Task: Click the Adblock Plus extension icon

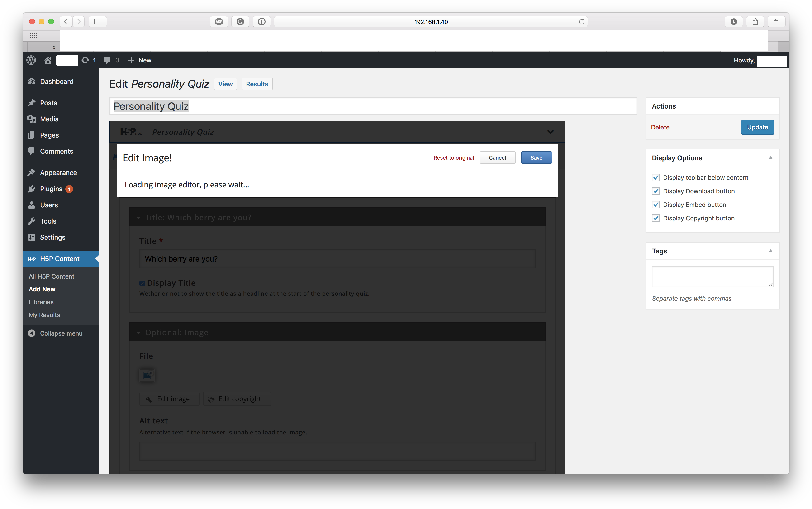Action: pos(219,22)
